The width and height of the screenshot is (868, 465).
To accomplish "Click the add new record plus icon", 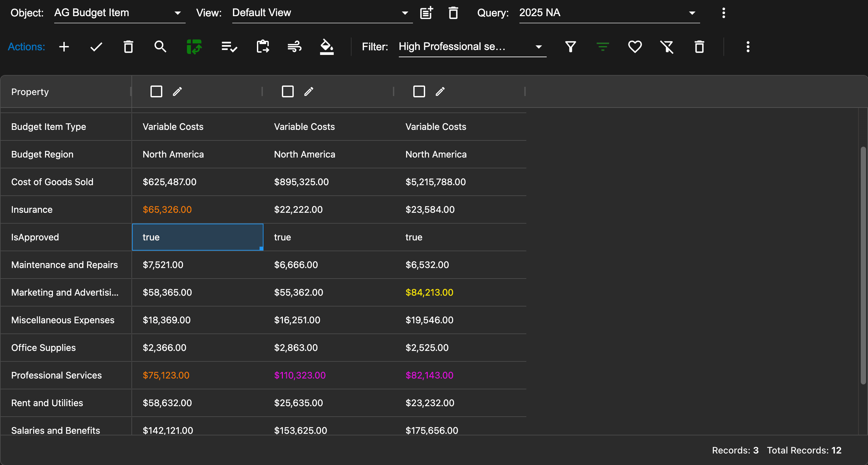I will click(64, 47).
